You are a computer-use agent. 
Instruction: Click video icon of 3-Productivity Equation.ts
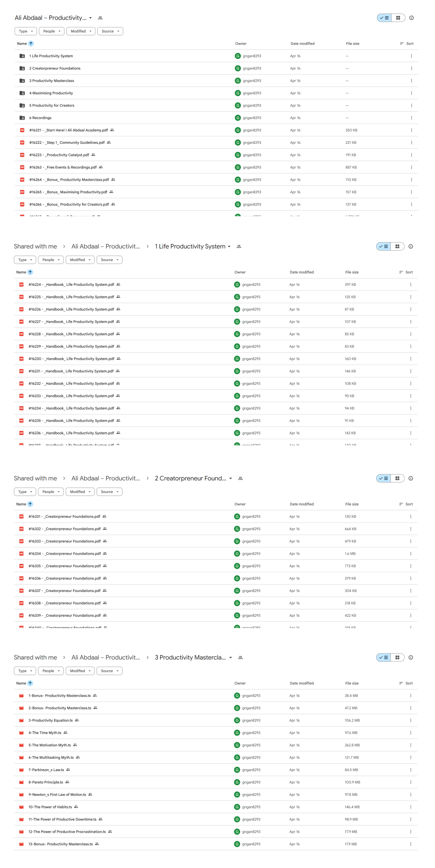21,720
